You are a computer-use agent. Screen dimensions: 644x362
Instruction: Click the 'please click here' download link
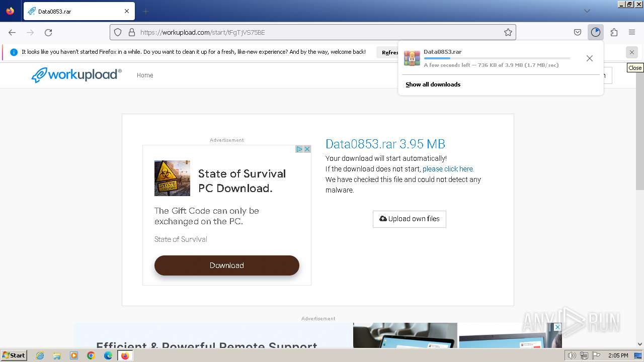point(448,169)
